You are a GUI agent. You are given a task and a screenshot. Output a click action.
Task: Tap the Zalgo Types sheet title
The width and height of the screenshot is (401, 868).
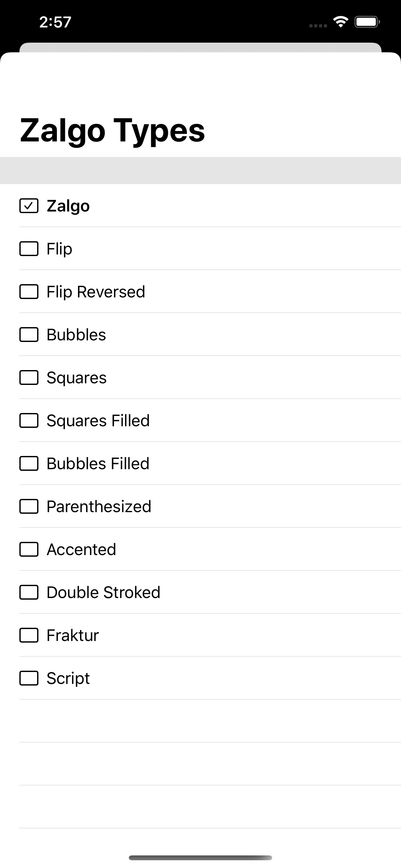click(x=112, y=131)
